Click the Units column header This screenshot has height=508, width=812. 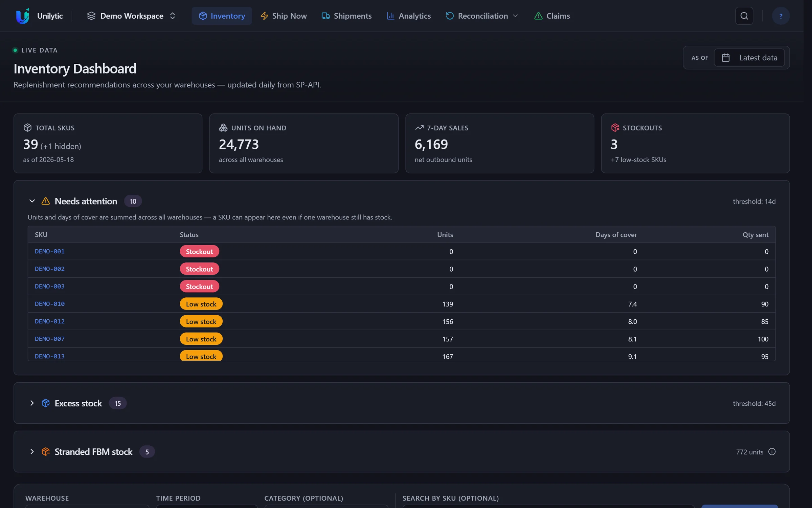[x=445, y=234]
